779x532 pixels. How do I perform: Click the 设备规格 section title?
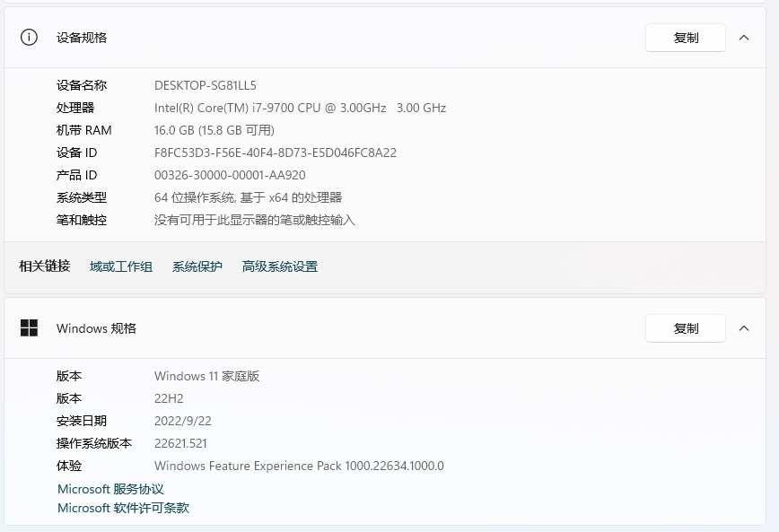coord(82,38)
